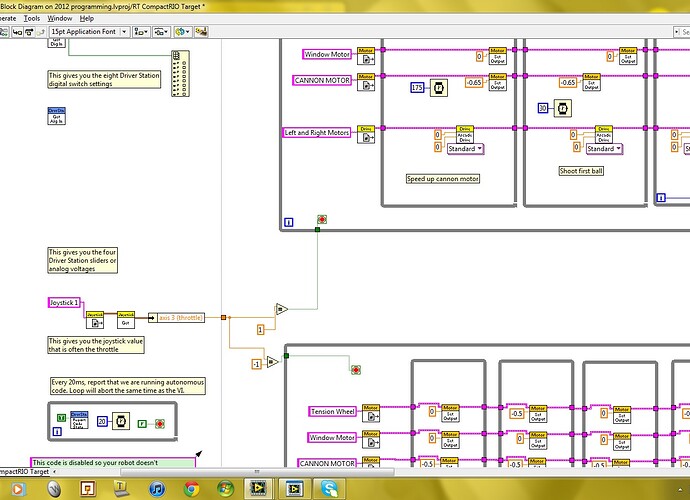The width and height of the screenshot is (690, 500).
Task: Click the wait timer icon beside constant 20
Action: coord(121,421)
